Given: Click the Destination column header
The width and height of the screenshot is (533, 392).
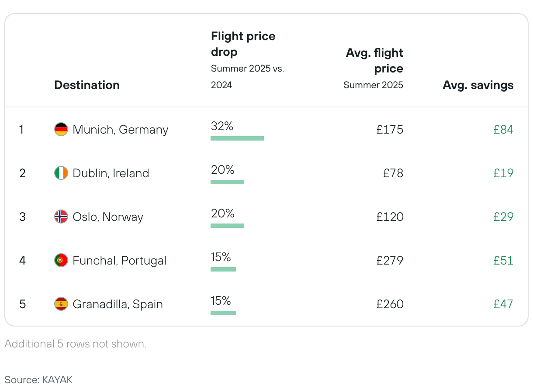Looking at the screenshot, I should 87,85.
